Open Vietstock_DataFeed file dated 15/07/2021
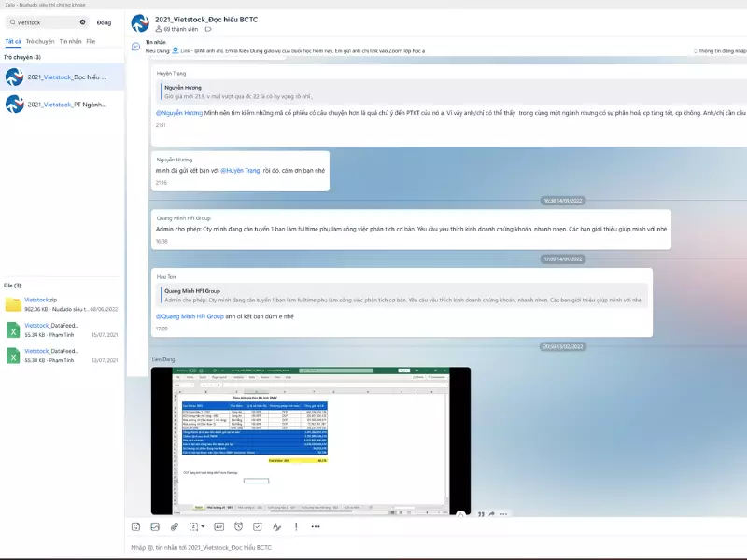Image resolution: width=747 pixels, height=560 pixels. tap(62, 330)
